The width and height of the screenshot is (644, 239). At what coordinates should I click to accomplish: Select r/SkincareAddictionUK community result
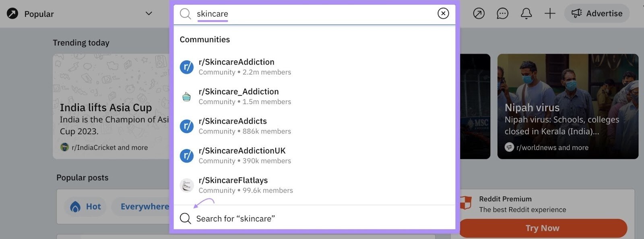point(314,155)
